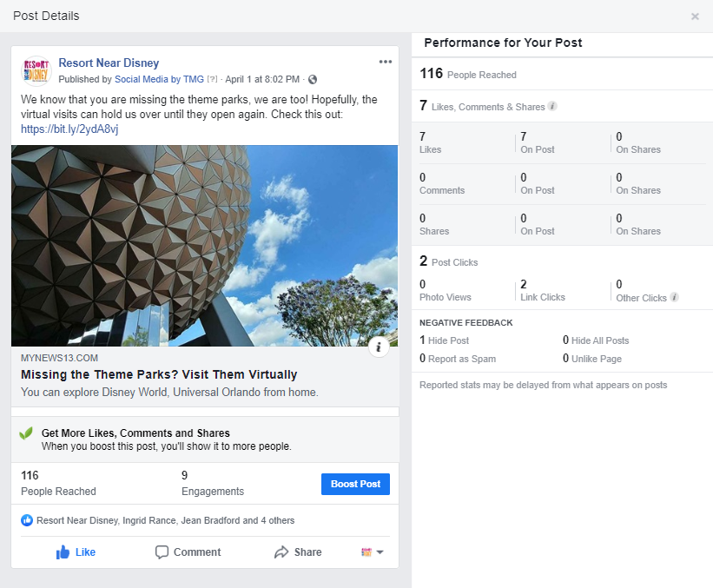The width and height of the screenshot is (713, 588).
Task: Click the MYNEWS13.COM source label
Action: (59, 358)
